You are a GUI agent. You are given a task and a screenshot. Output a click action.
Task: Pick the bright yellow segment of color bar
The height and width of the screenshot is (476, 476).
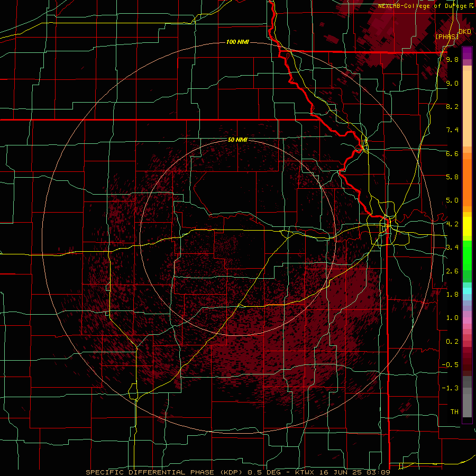click(467, 226)
